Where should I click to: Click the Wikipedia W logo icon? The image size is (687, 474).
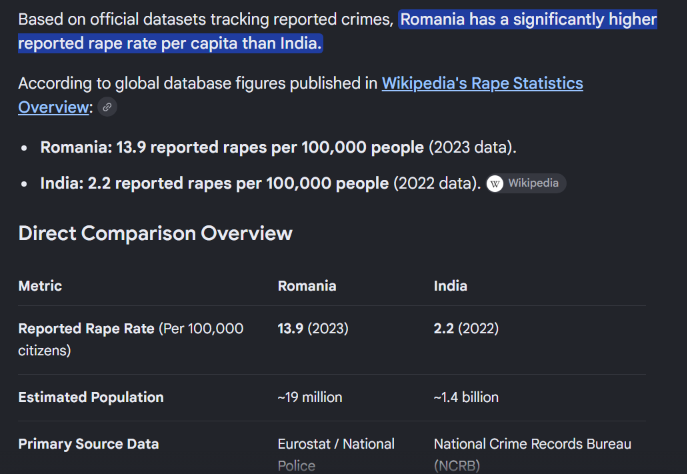tap(495, 184)
